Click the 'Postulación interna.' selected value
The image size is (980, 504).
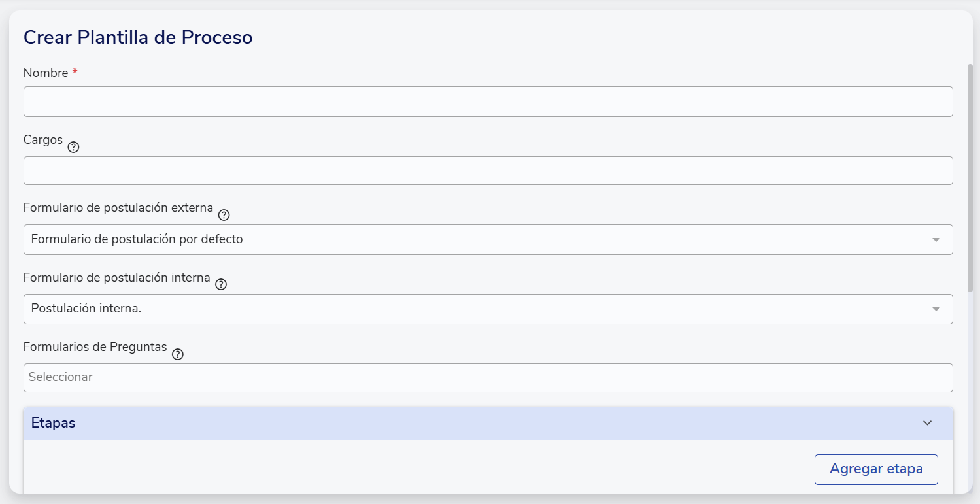86,309
